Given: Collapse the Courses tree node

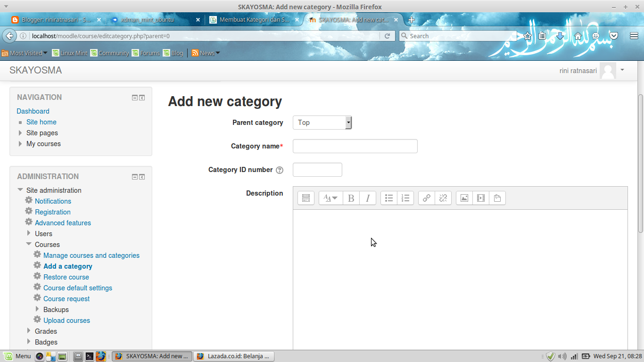Looking at the screenshot, I should 29,244.
